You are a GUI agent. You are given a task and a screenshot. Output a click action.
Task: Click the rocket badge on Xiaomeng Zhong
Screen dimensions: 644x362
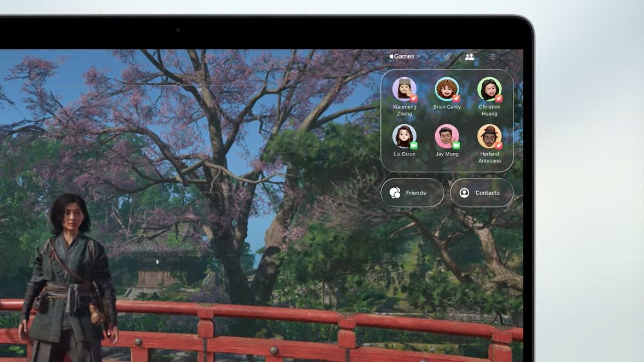[414, 99]
